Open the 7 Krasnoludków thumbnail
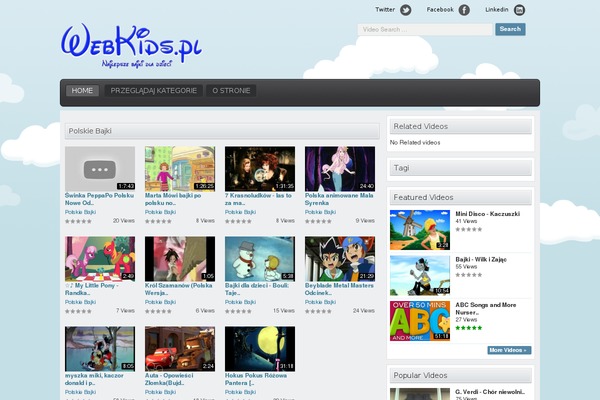Screen dimensions: 600x400 click(x=260, y=168)
